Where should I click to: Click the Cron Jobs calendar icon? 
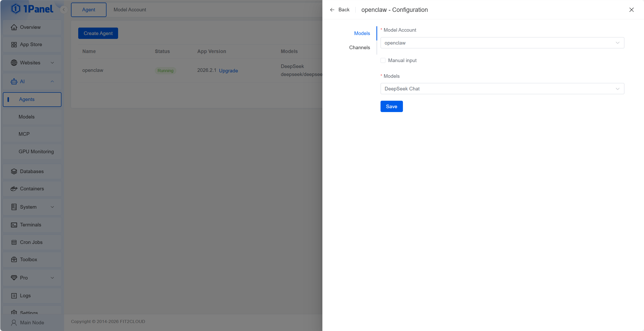point(14,242)
